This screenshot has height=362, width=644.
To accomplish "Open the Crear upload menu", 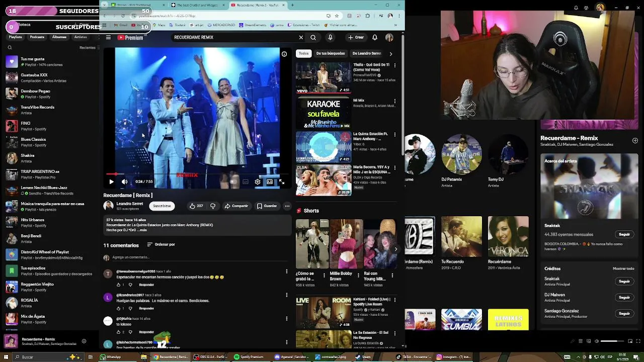I will click(x=356, y=37).
